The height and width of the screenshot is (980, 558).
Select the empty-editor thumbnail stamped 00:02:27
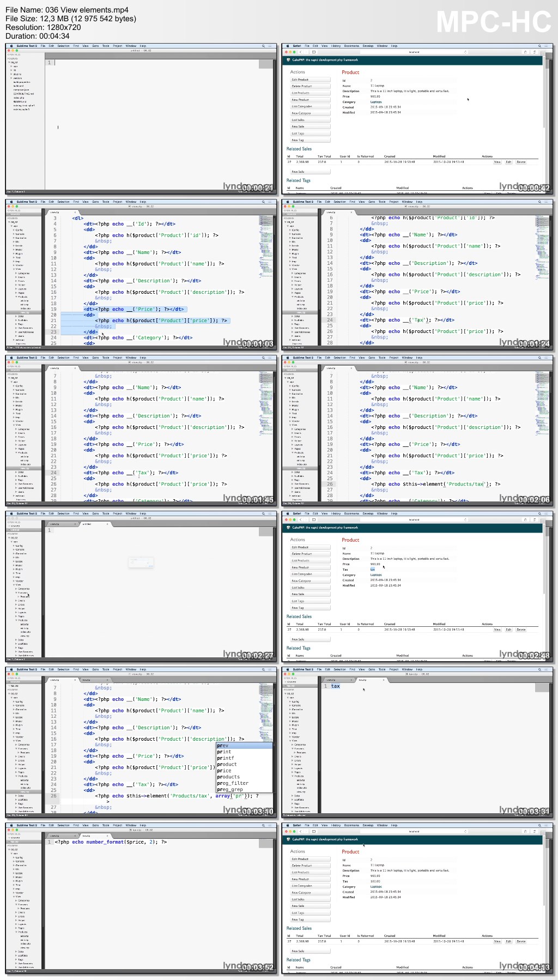click(141, 586)
